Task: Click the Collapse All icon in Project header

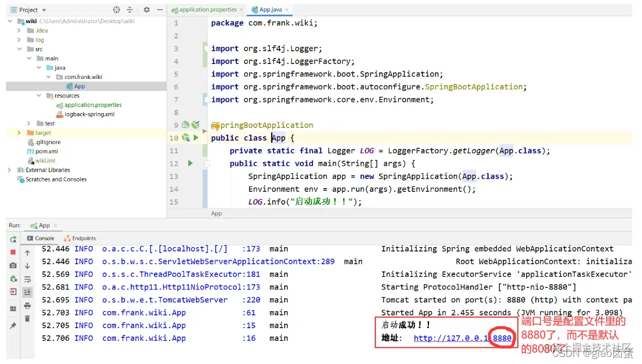Action: point(130,9)
